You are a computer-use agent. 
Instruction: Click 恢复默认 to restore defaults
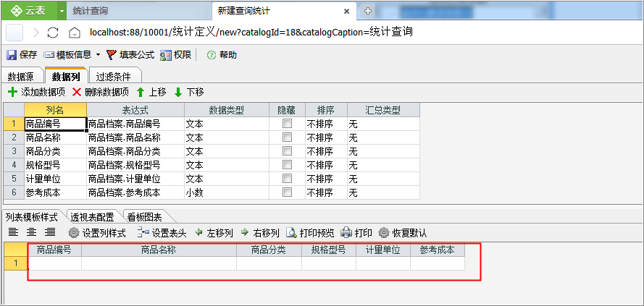[x=403, y=234]
